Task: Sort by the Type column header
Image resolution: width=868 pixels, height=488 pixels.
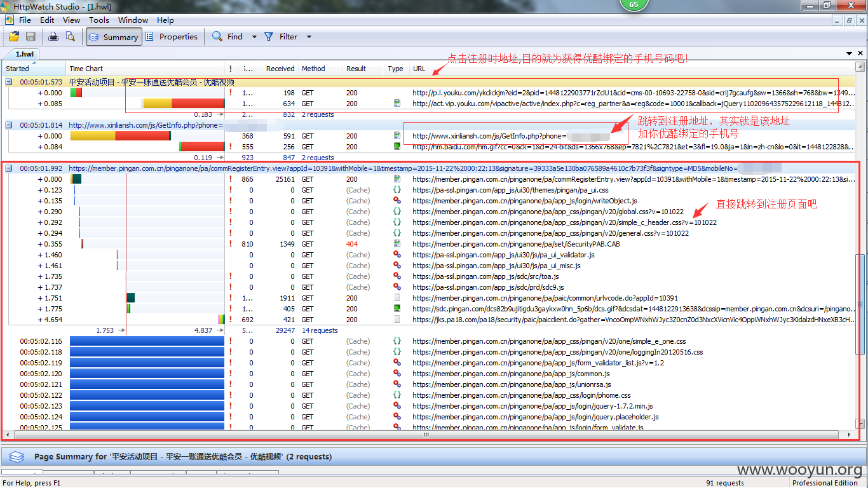Action: click(397, 69)
